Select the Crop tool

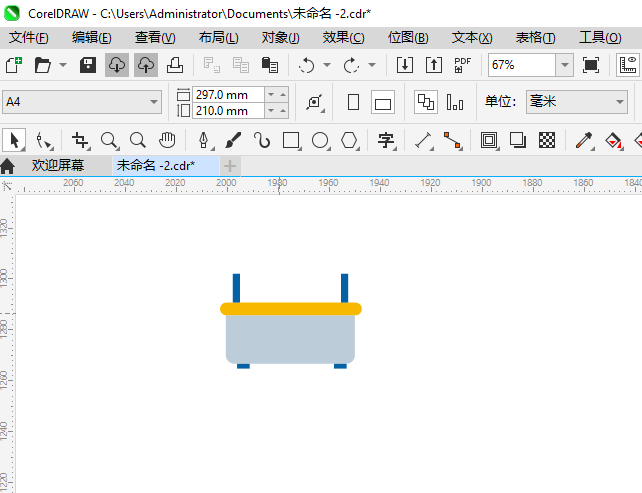point(80,140)
